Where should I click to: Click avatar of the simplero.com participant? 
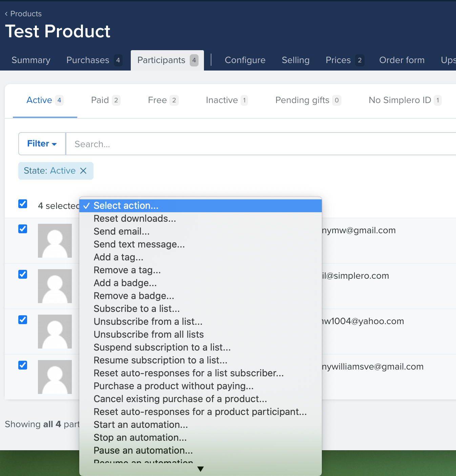click(55, 286)
